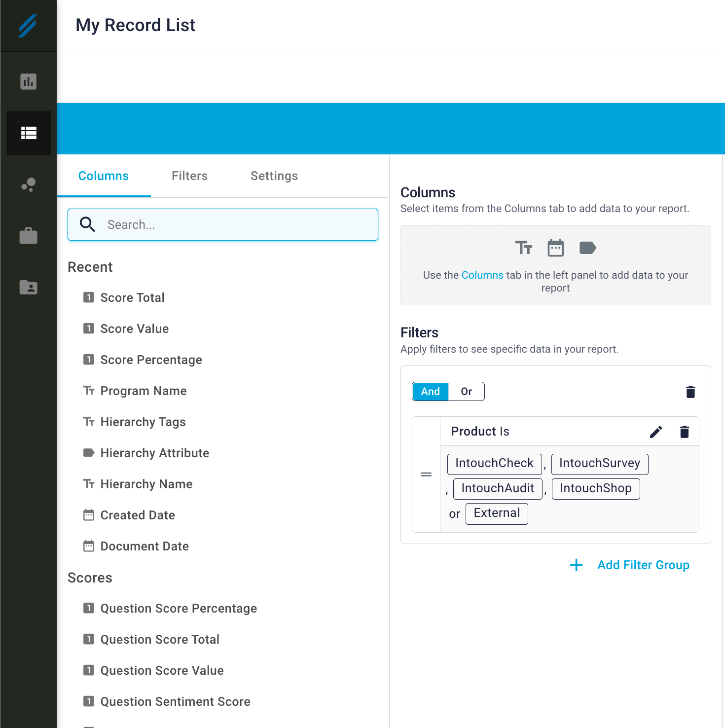Delete the entire filter group

click(690, 392)
